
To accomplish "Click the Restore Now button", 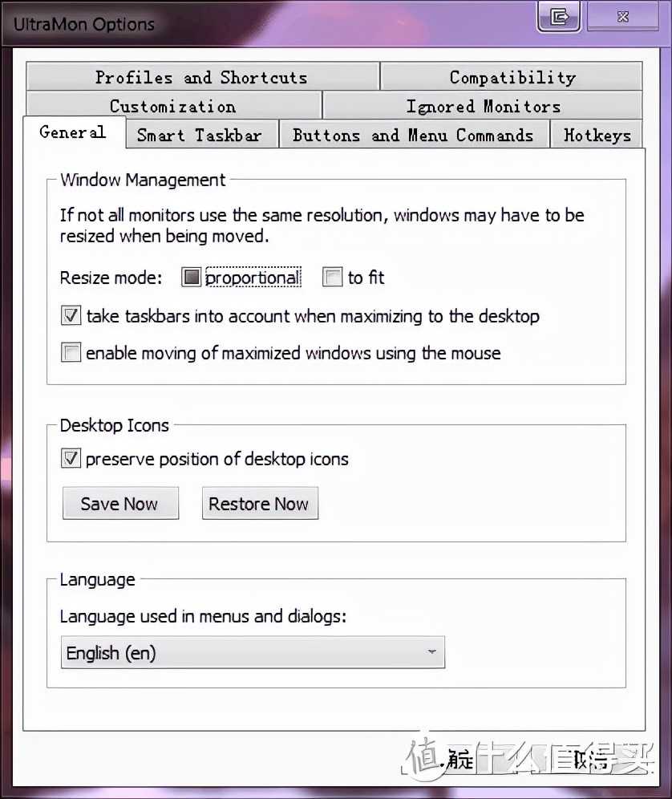I will [x=260, y=503].
